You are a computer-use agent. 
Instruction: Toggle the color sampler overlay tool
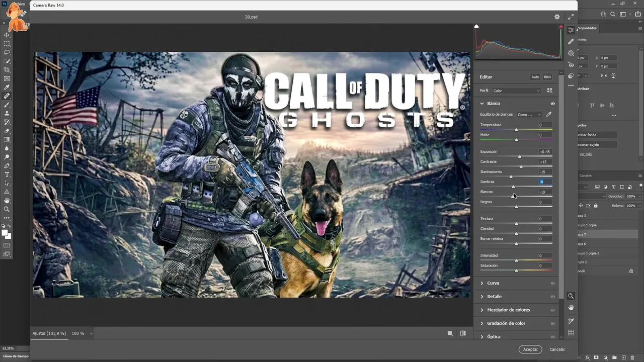point(571,321)
